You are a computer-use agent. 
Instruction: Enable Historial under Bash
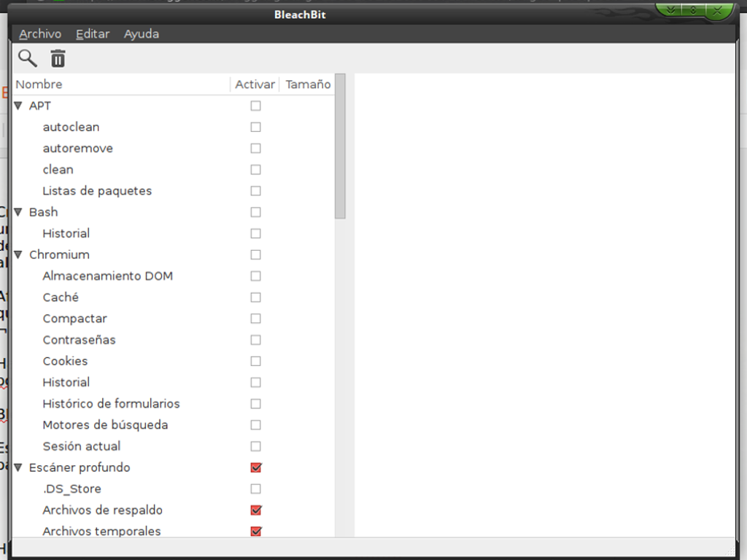pyautogui.click(x=255, y=233)
